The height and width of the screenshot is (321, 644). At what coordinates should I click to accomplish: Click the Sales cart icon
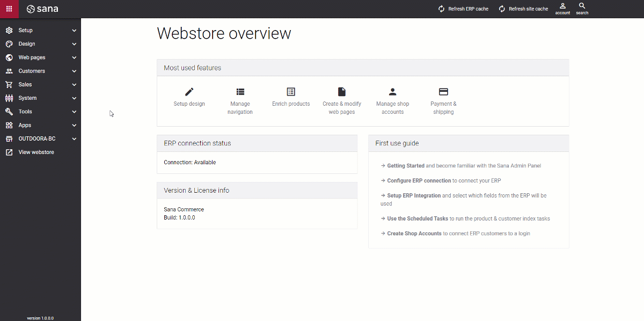click(x=9, y=84)
